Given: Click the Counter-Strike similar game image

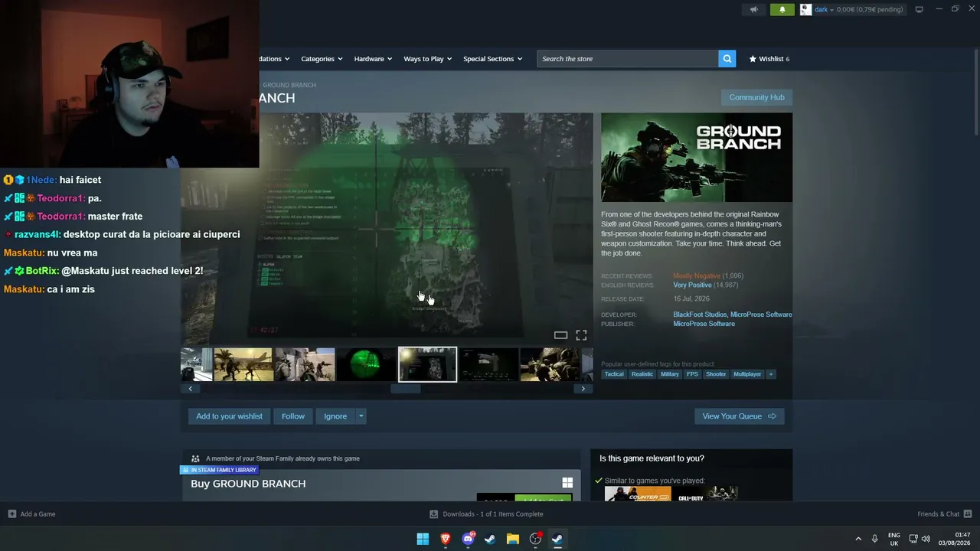Looking at the screenshot, I should [x=638, y=494].
